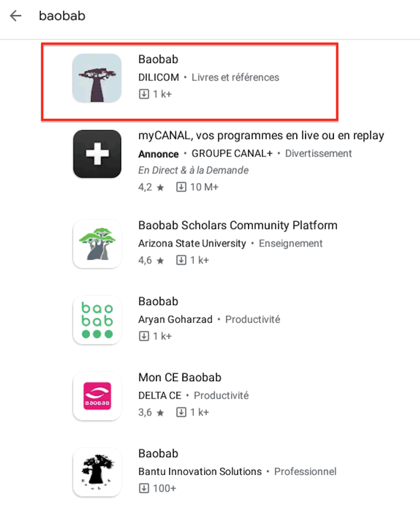Click the DELTA CE developer name

pyautogui.click(x=160, y=395)
